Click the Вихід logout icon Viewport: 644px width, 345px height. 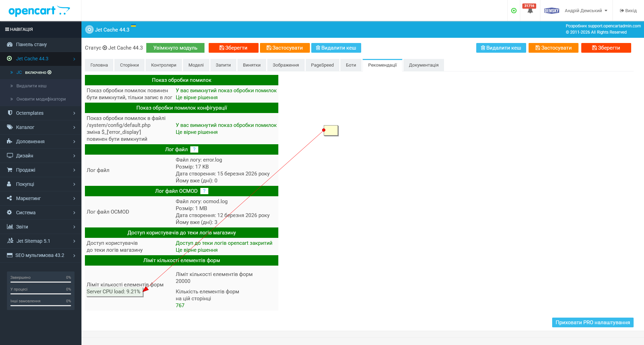click(x=622, y=11)
